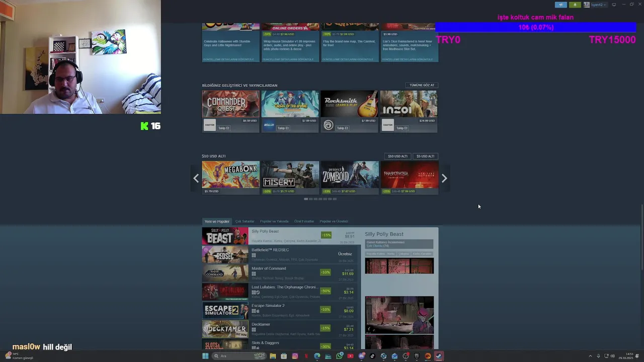The width and height of the screenshot is (644, 362).
Task: Show hidden system tray icons chevron
Action: [x=590, y=356]
